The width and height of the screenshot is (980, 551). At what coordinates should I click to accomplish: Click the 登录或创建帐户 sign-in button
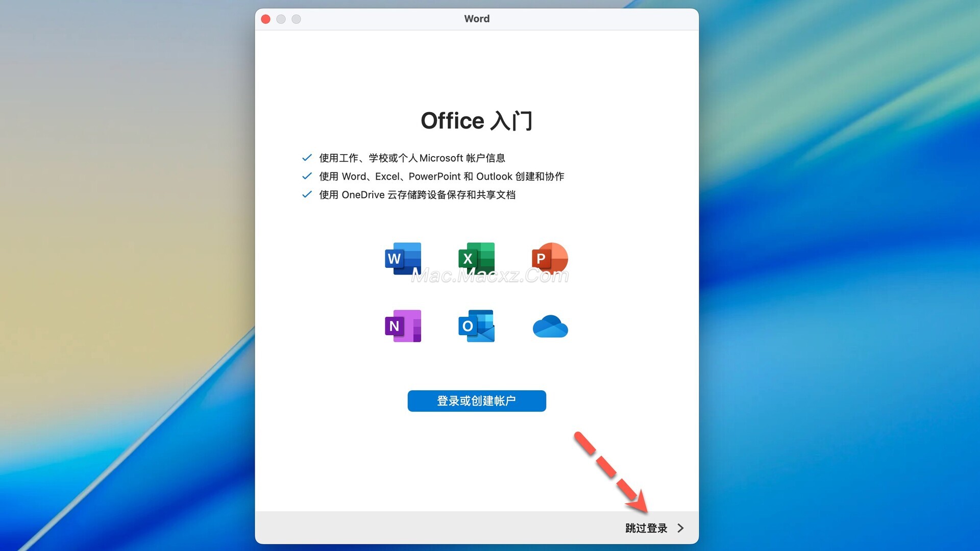click(x=476, y=401)
